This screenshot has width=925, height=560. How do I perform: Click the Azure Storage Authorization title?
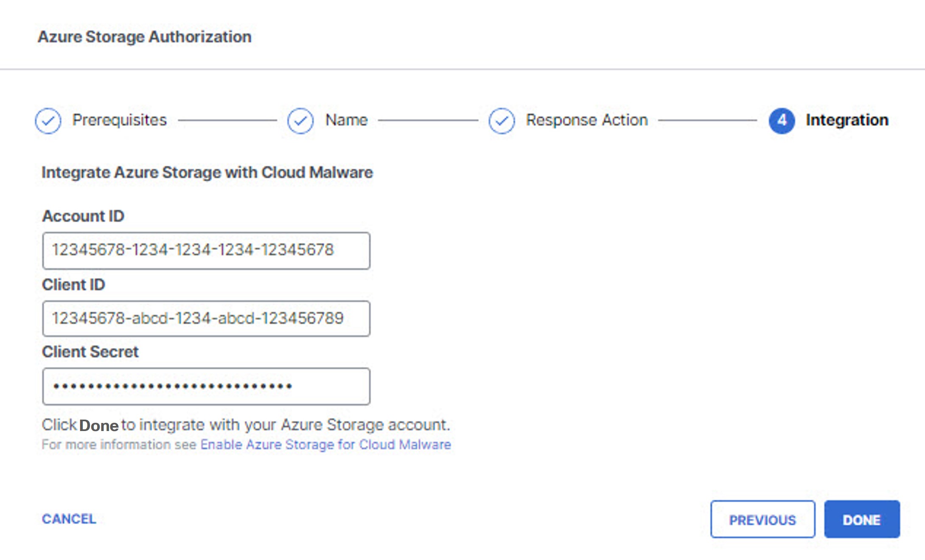(145, 37)
